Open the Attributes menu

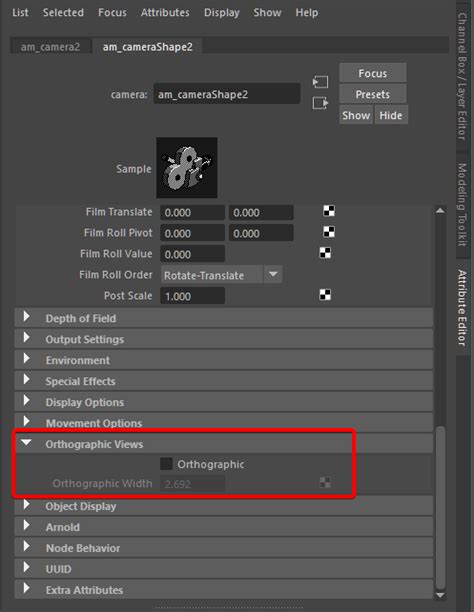165,12
